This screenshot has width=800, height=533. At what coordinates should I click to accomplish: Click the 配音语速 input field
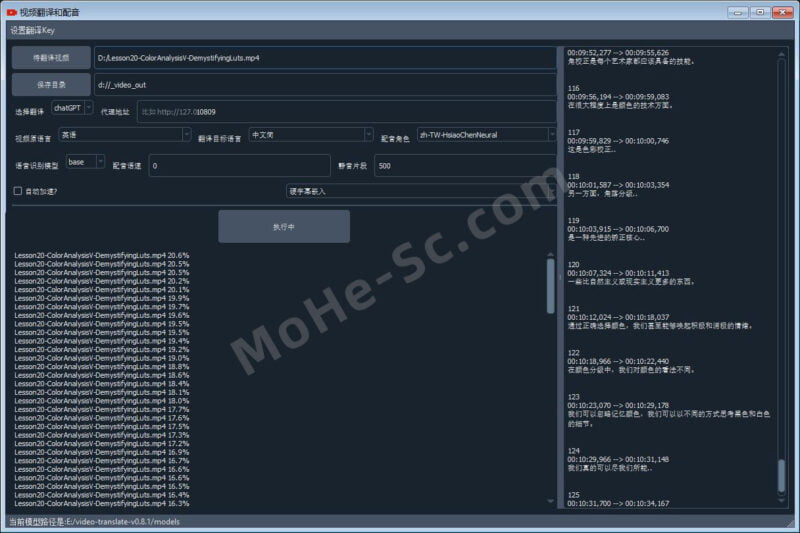[x=239, y=165]
